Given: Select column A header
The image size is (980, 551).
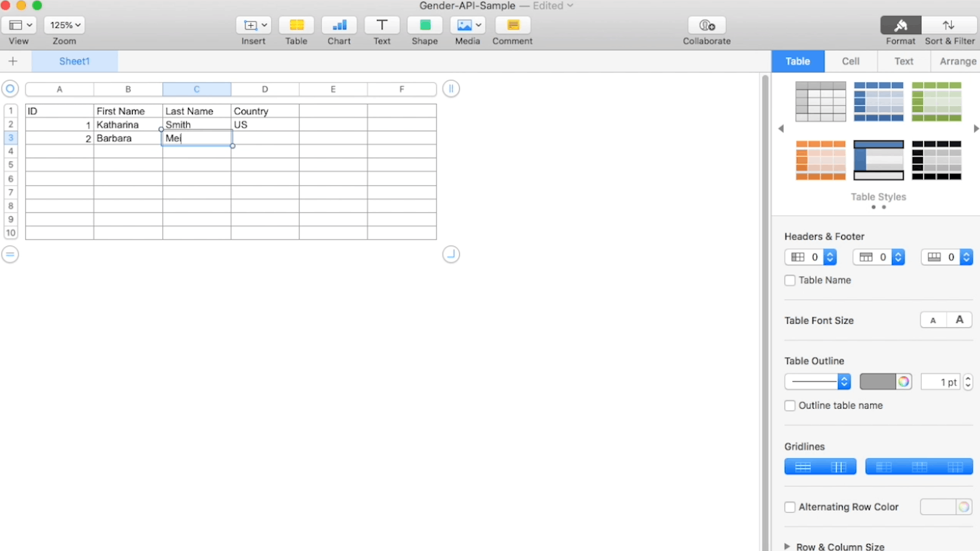Looking at the screenshot, I should [x=60, y=89].
